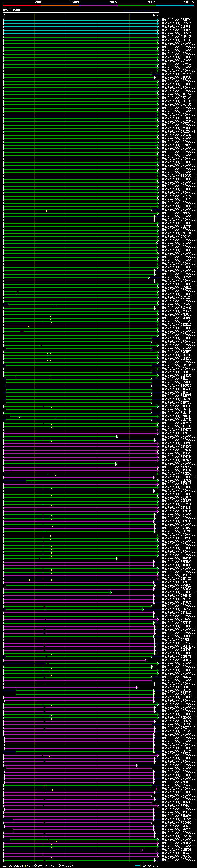The image size is (197, 868).
Task: Select the UniRef100_B3RYB9 label
Action: 176,40
